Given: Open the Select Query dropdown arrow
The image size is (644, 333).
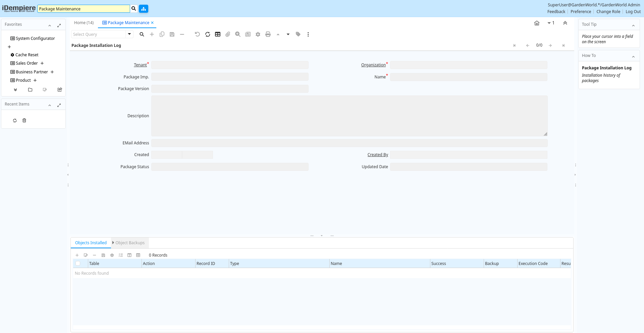Looking at the screenshot, I should [129, 34].
